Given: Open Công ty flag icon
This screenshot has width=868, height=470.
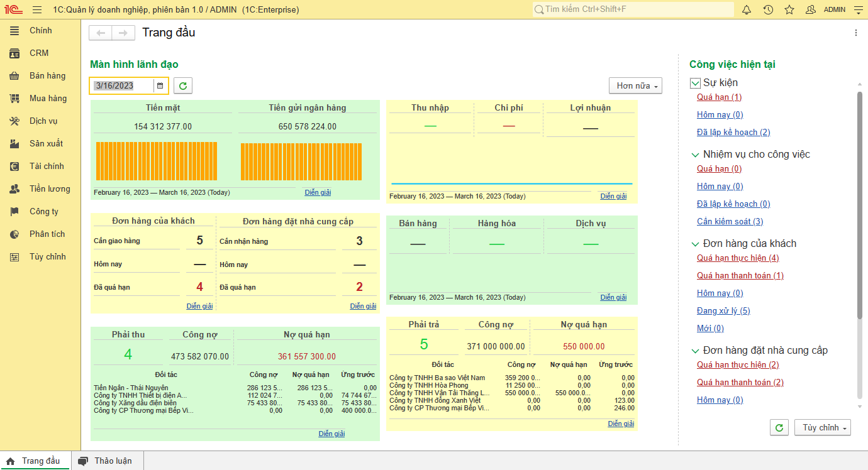Looking at the screenshot, I should tap(14, 211).
